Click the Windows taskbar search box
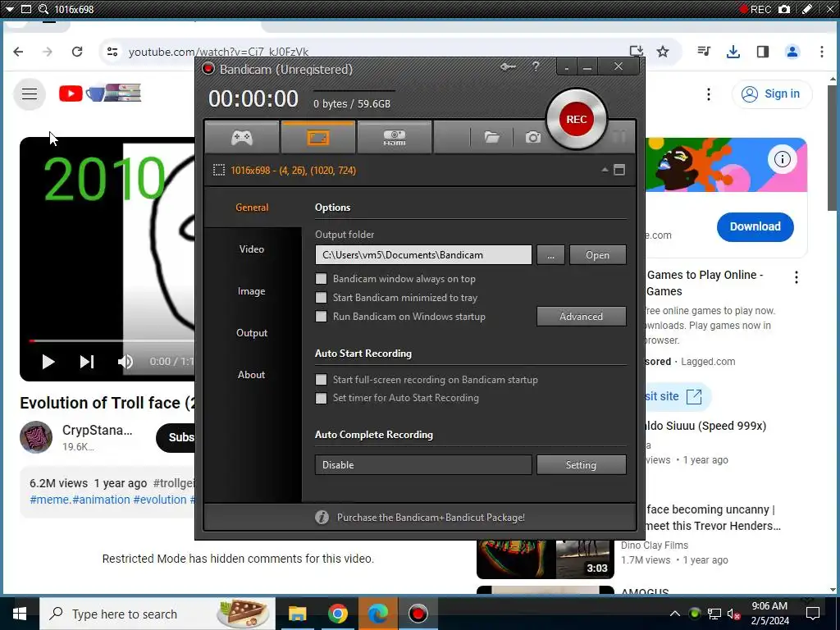Viewport: 840px width, 630px height. pyautogui.click(x=157, y=614)
